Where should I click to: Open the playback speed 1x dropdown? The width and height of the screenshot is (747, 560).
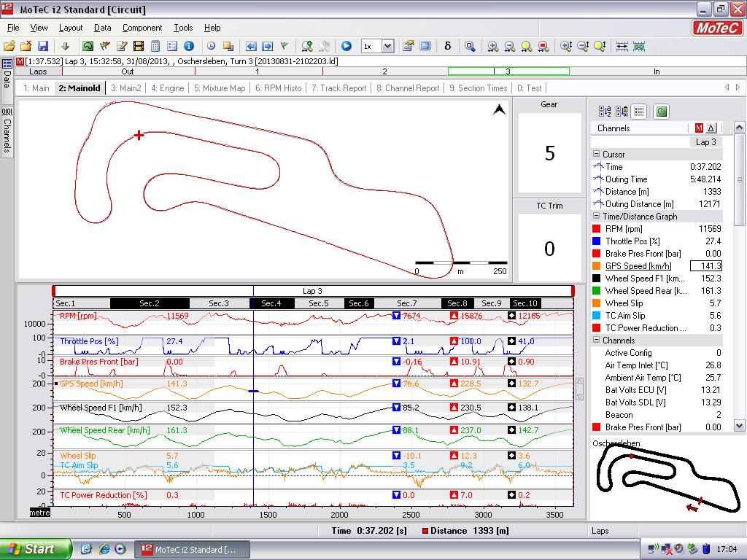pyautogui.click(x=387, y=46)
